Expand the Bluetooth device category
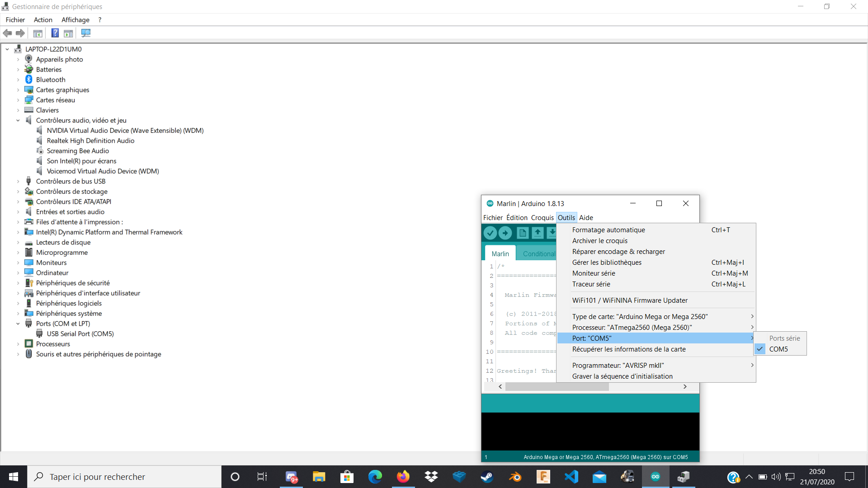 18,80
